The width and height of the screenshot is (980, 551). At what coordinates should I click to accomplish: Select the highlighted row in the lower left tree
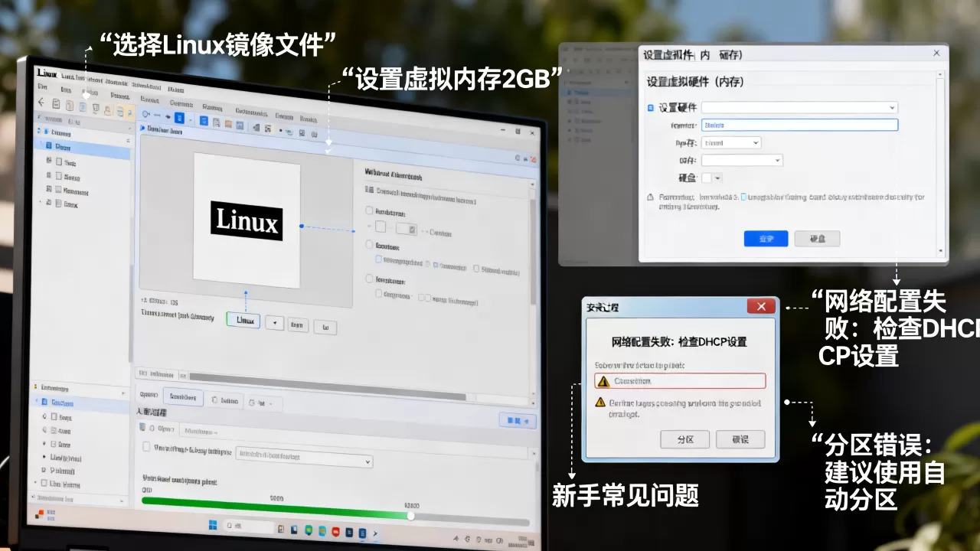tap(80, 403)
